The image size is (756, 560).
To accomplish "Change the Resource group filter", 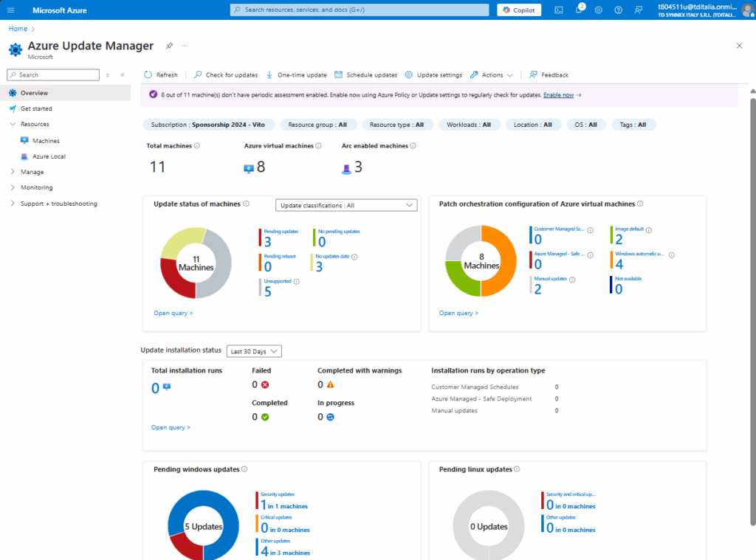I will [317, 125].
